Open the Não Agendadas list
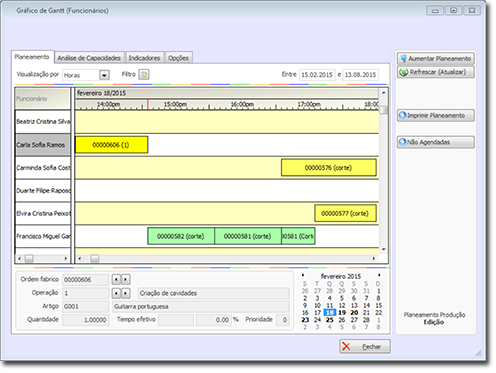Image resolution: width=496 pixels, height=373 pixels. tap(436, 142)
